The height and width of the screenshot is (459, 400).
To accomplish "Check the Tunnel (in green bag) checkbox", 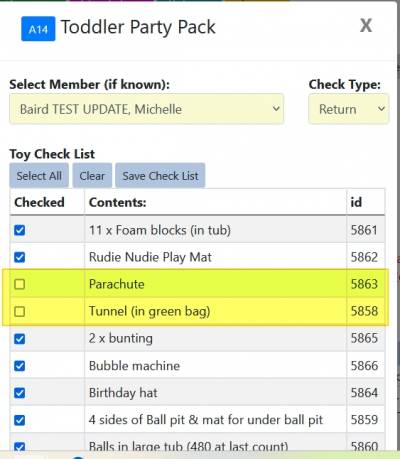I will (20, 311).
